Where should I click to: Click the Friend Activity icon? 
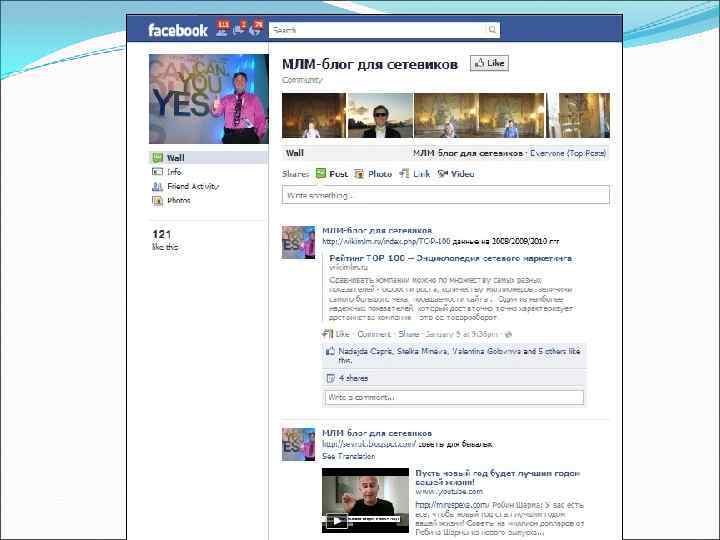click(157, 186)
